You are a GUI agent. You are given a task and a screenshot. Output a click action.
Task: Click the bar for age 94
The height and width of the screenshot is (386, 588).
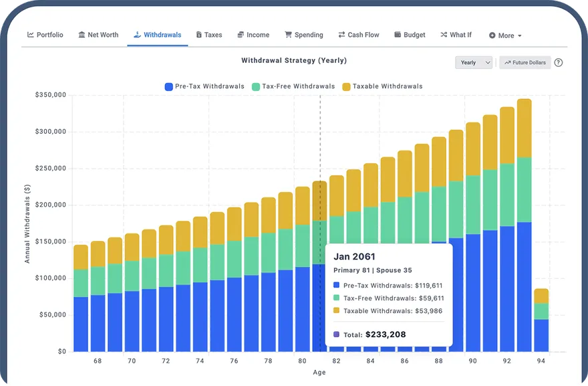(541, 320)
